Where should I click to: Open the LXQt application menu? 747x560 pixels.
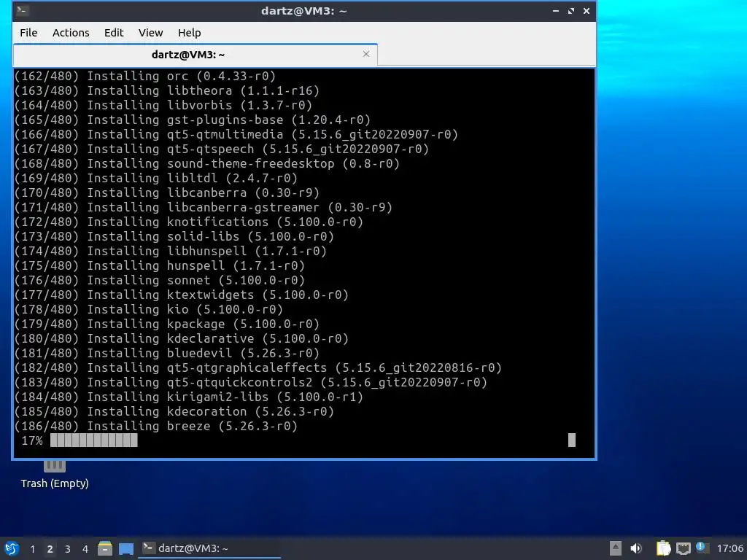(12, 548)
